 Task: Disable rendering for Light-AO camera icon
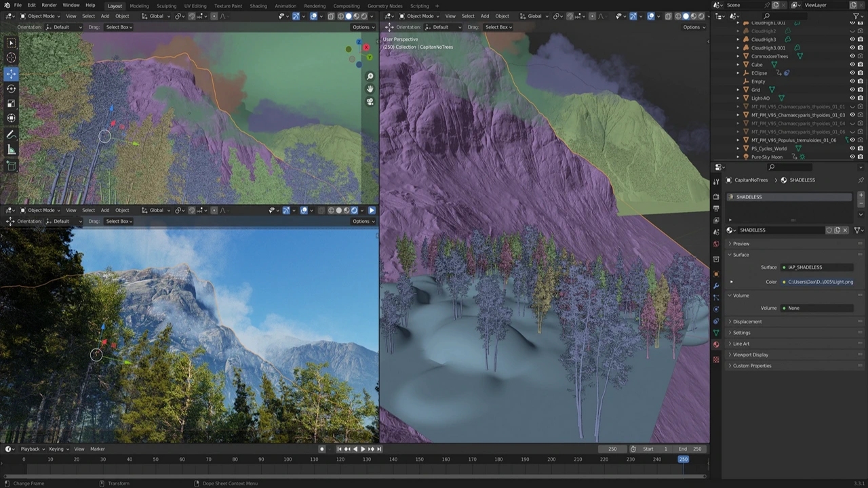861,98
